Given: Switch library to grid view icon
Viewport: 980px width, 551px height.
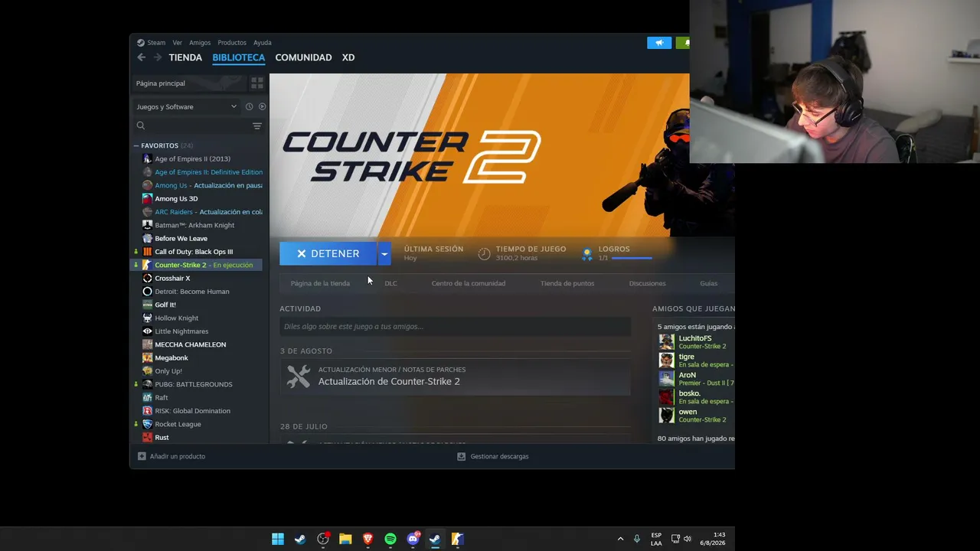Looking at the screenshot, I should (257, 83).
